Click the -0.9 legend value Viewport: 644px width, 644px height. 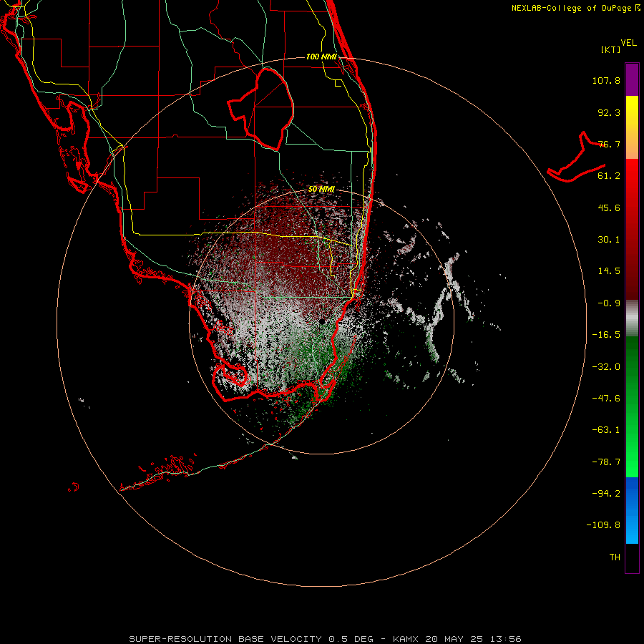pyautogui.click(x=609, y=303)
